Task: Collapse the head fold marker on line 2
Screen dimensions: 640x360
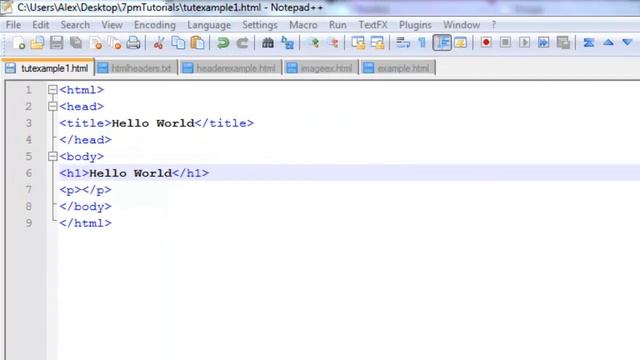Action: 53,106
